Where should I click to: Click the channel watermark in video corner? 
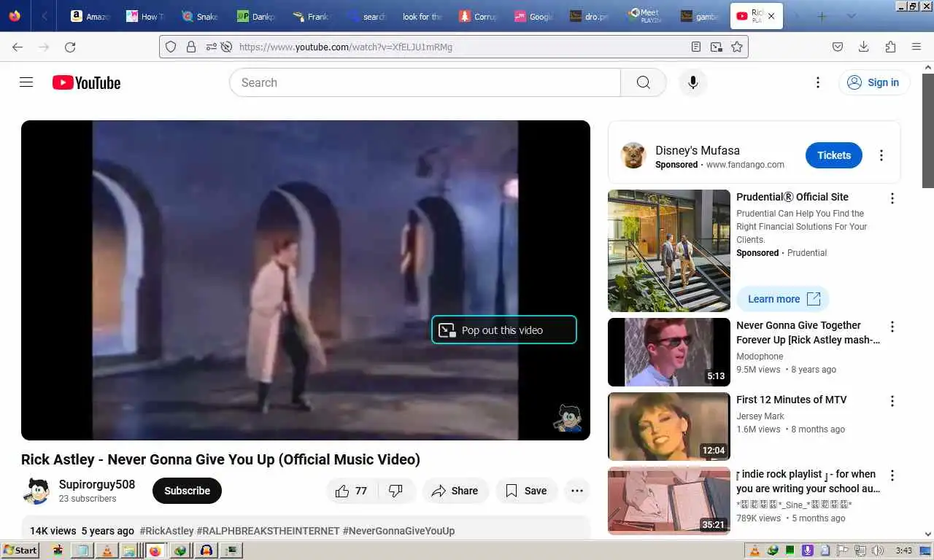point(568,419)
